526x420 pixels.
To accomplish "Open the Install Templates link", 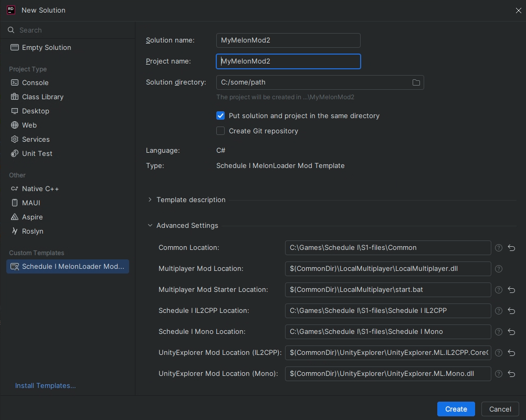I will 45,386.
